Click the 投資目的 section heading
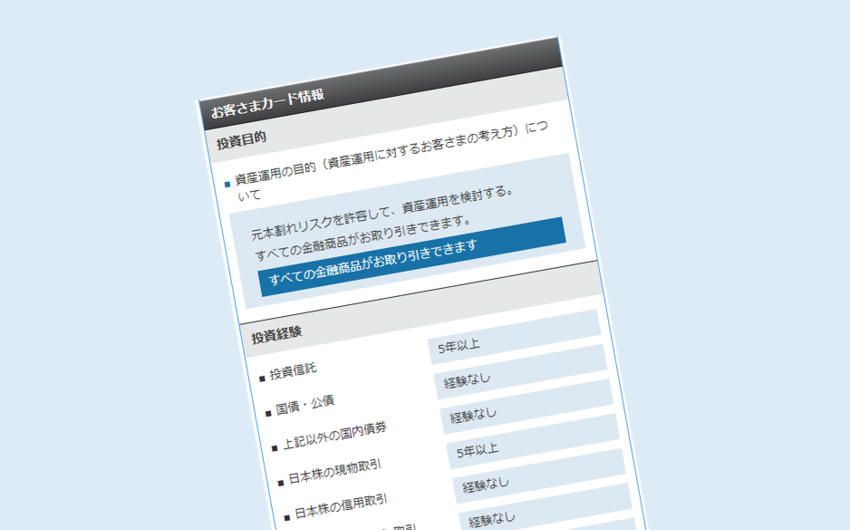The width and height of the screenshot is (850, 530). pyautogui.click(x=241, y=140)
